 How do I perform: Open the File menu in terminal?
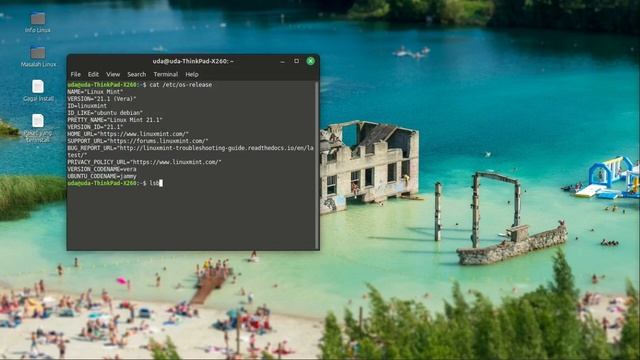[76, 74]
